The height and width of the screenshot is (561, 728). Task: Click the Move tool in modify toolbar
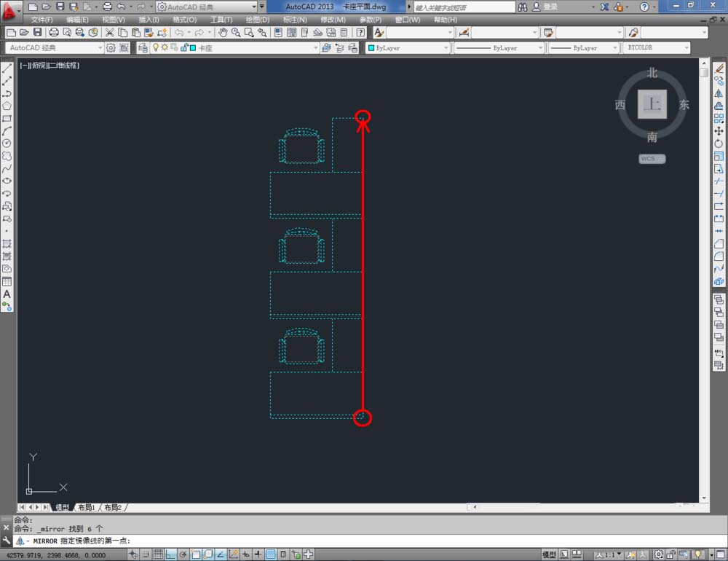[x=719, y=131]
